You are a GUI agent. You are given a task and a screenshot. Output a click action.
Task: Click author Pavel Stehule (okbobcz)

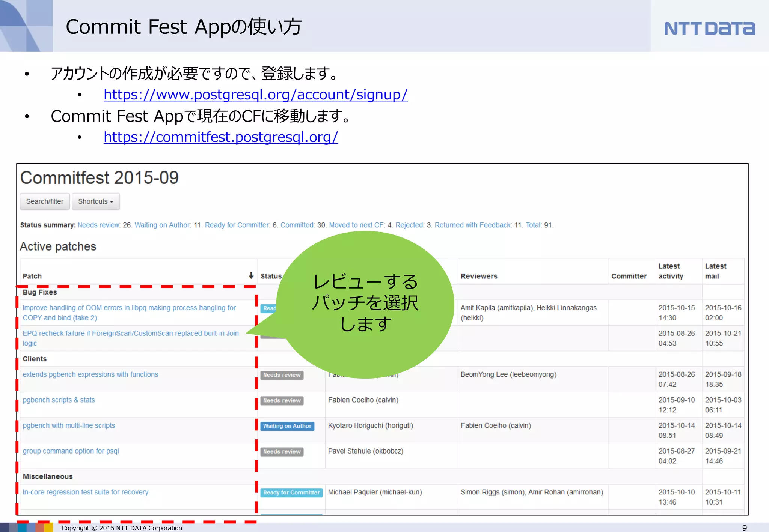pos(366,451)
